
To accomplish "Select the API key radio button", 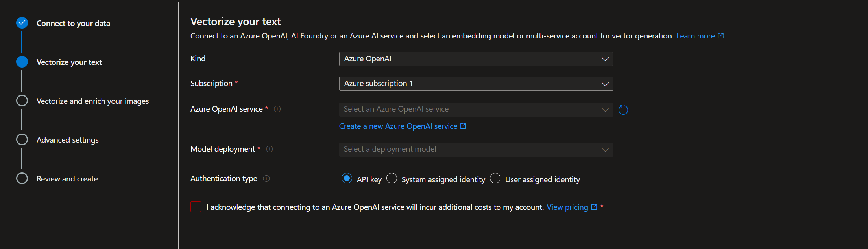I will pyautogui.click(x=347, y=179).
